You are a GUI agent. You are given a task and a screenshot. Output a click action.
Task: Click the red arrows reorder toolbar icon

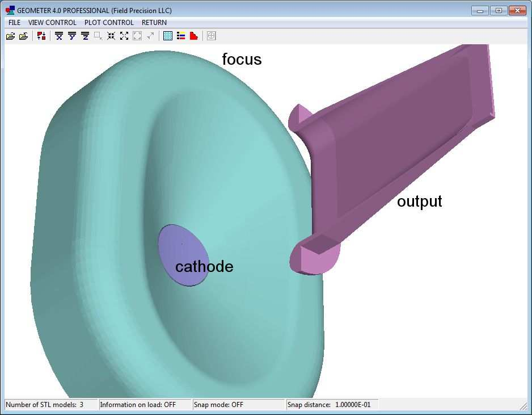(x=41, y=36)
